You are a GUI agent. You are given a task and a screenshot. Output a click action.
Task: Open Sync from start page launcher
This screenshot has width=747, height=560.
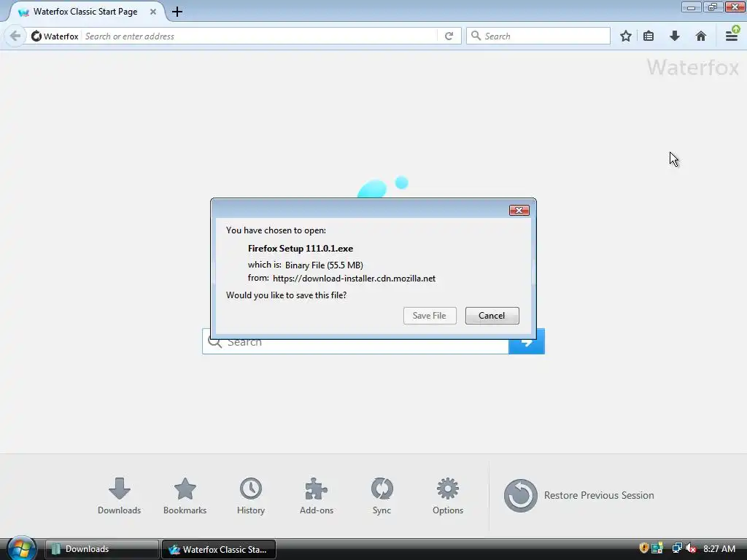click(x=382, y=496)
